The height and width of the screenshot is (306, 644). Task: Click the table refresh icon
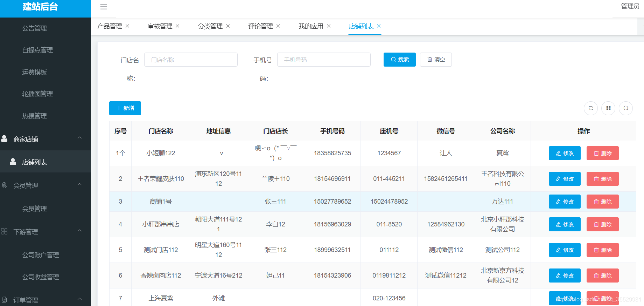(x=591, y=108)
